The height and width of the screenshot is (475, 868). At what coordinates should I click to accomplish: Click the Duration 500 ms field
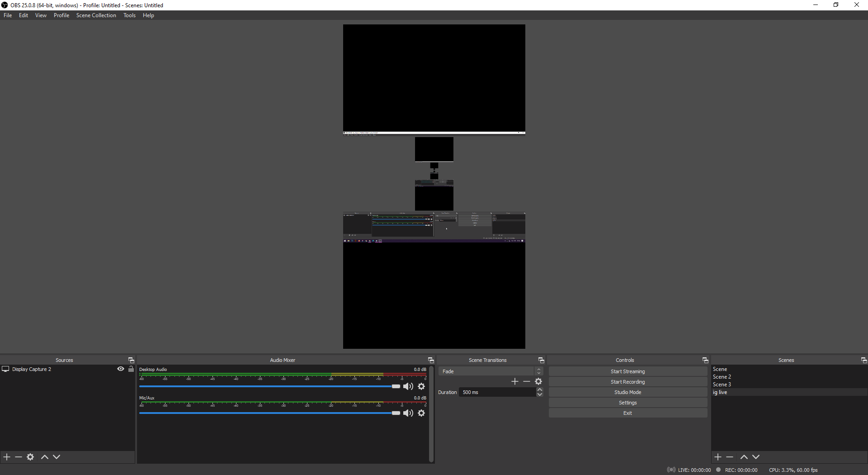tap(497, 392)
